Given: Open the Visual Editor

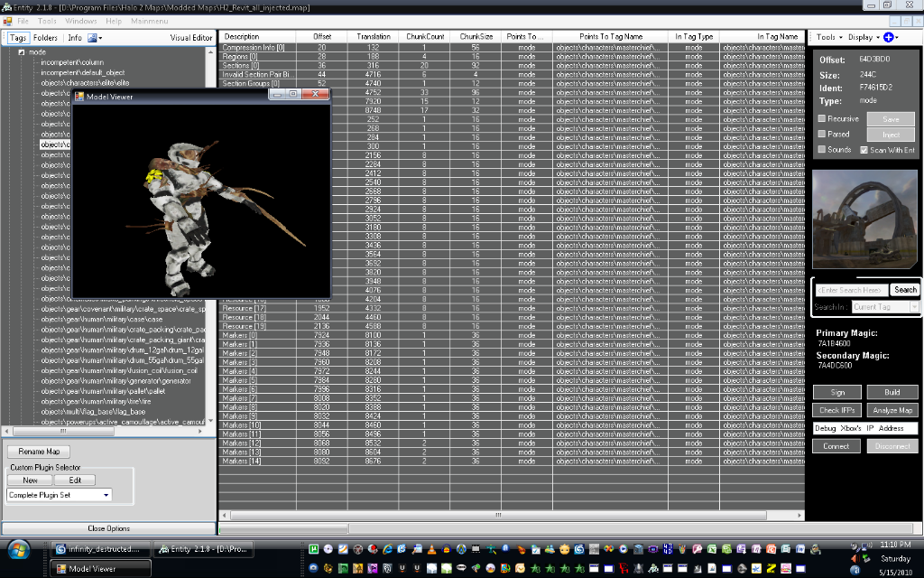Looking at the screenshot, I should [191, 38].
